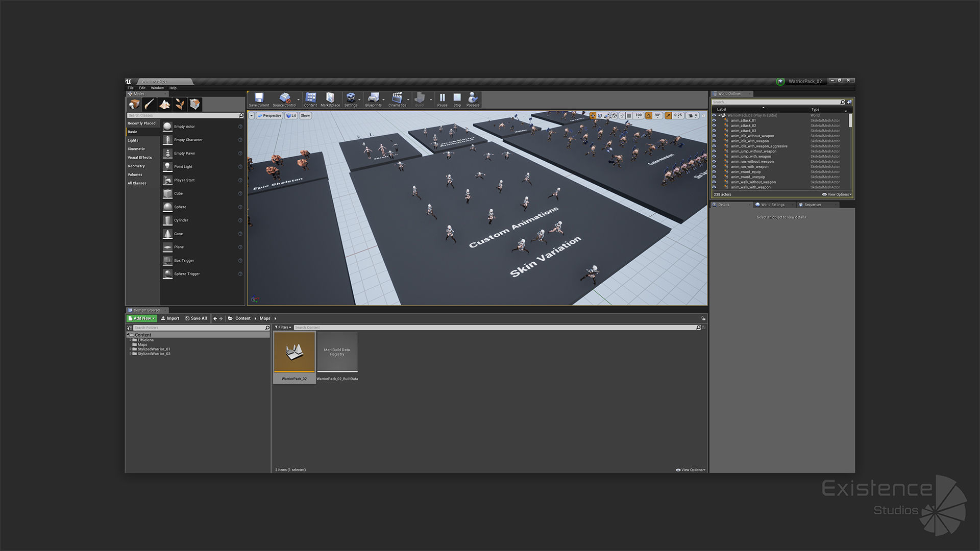Click the Save All button
980x551 pixels.
(x=196, y=318)
